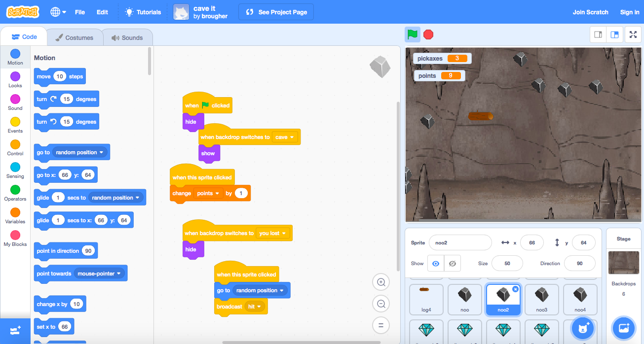The width and height of the screenshot is (644, 344).
Task: Open the Add Extension button
Action: 15,331
